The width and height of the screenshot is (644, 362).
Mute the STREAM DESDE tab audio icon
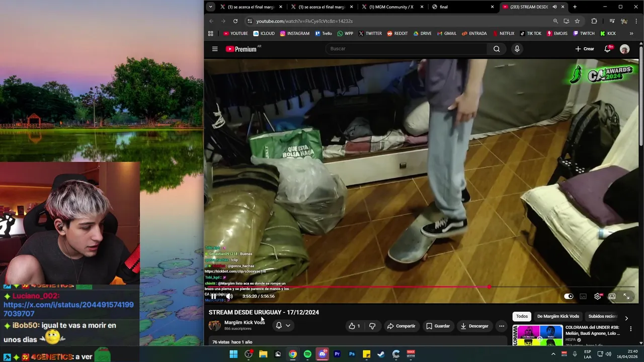tap(554, 7)
